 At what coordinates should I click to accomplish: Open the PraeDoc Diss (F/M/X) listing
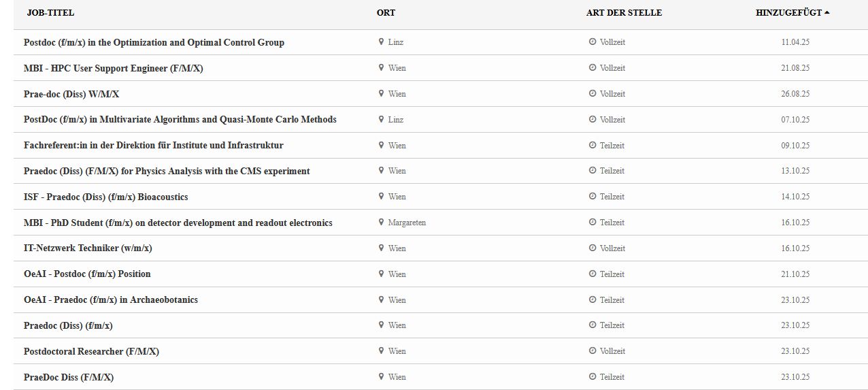[x=69, y=377]
